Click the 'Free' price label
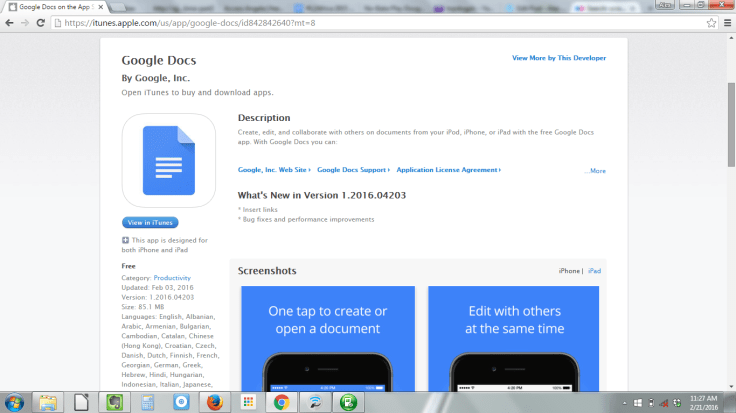The height and width of the screenshot is (413, 736). point(128,266)
